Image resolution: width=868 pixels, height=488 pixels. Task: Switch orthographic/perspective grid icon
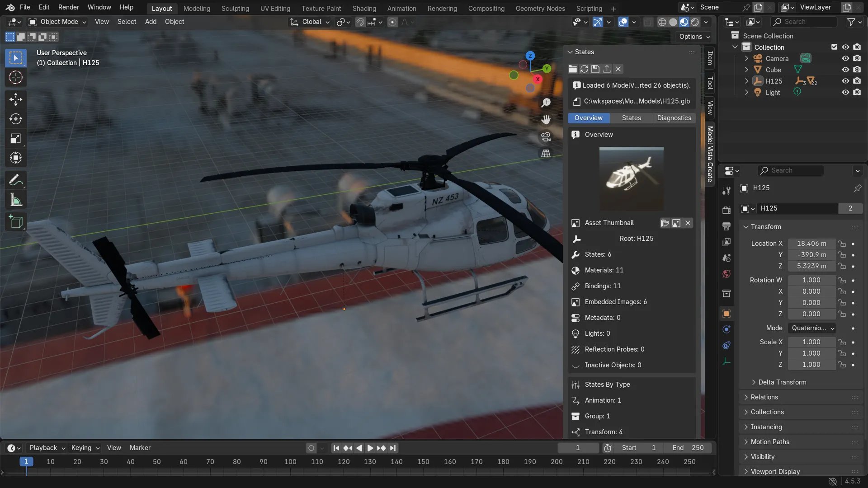coord(546,154)
